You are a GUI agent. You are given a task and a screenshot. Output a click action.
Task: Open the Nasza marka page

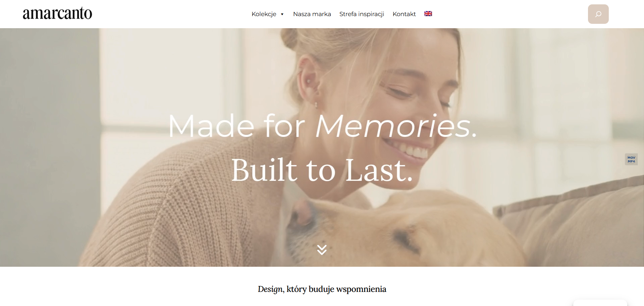pyautogui.click(x=312, y=14)
